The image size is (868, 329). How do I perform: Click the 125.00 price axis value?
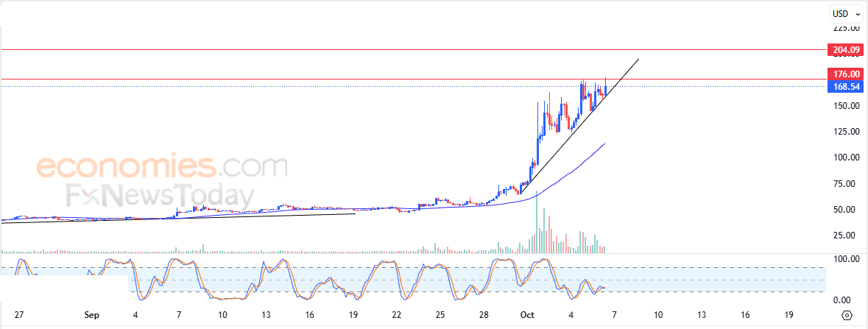847,132
